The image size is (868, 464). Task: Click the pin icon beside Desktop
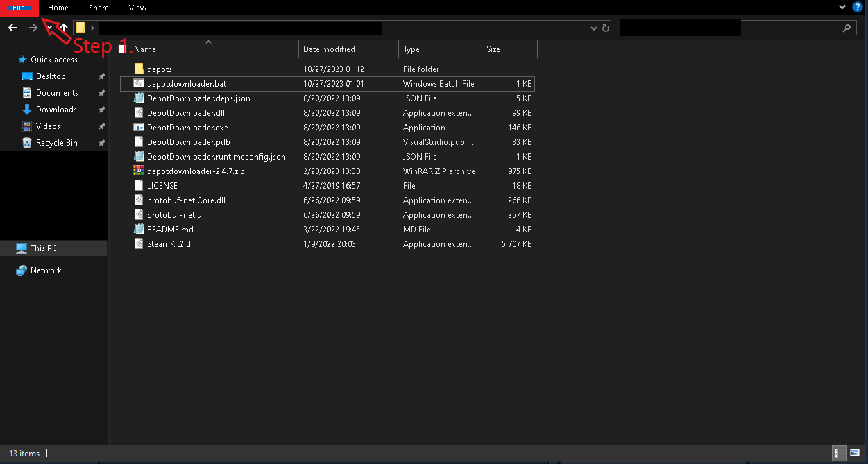click(101, 76)
